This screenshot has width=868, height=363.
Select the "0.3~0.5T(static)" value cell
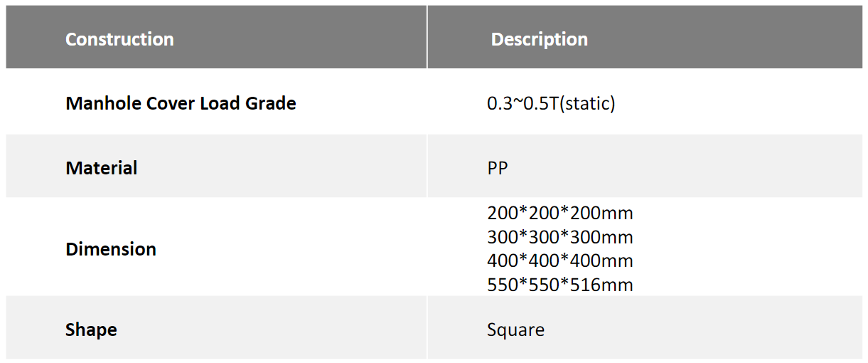coord(551,103)
